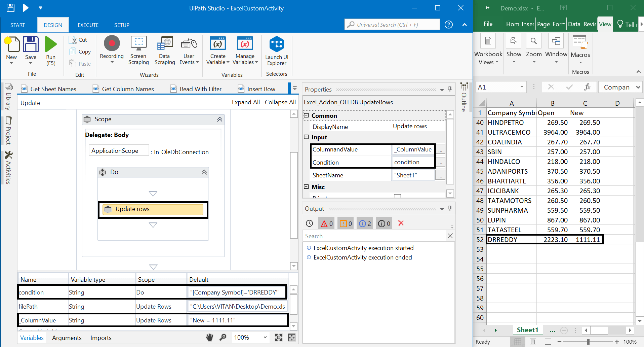The image size is (644, 347).
Task: Click the Save icon in Design ribbon
Action: 31,50
